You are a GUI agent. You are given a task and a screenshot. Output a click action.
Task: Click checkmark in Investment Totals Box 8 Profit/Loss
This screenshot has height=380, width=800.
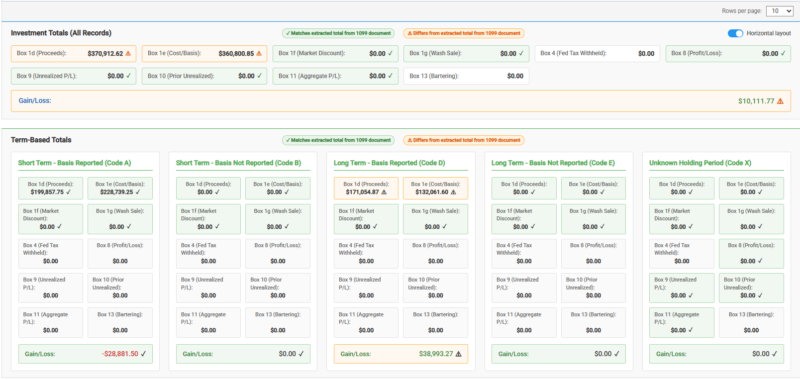[x=783, y=53]
